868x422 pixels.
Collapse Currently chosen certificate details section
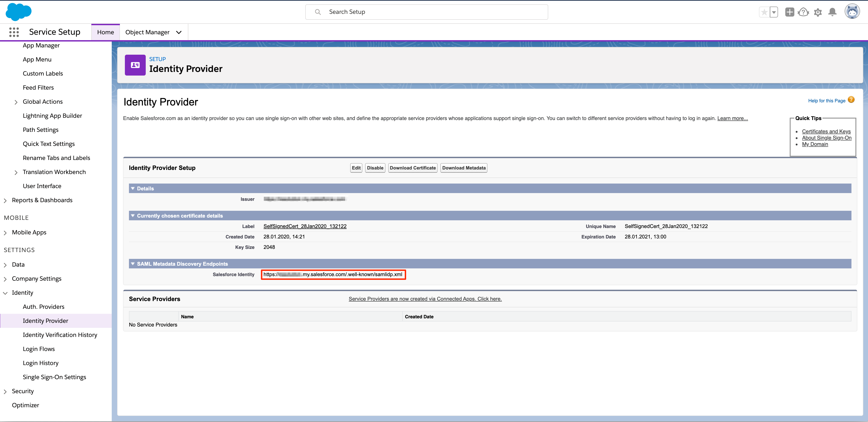tap(133, 216)
